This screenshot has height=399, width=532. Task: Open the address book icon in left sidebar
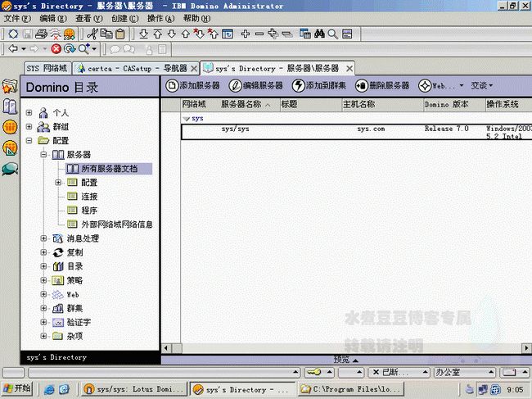[10, 107]
